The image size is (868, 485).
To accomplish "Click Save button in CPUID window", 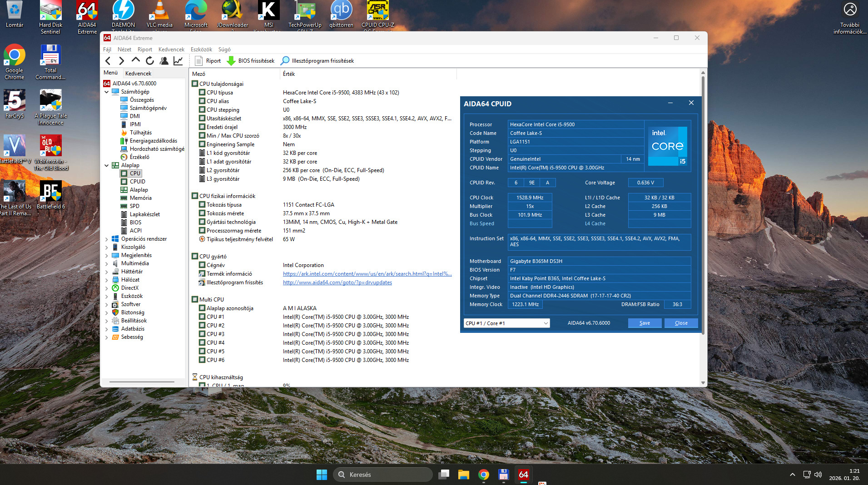I will coord(644,323).
